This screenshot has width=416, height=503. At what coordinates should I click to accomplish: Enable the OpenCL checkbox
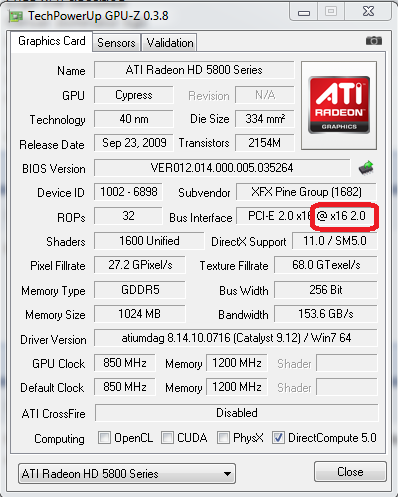(x=104, y=437)
